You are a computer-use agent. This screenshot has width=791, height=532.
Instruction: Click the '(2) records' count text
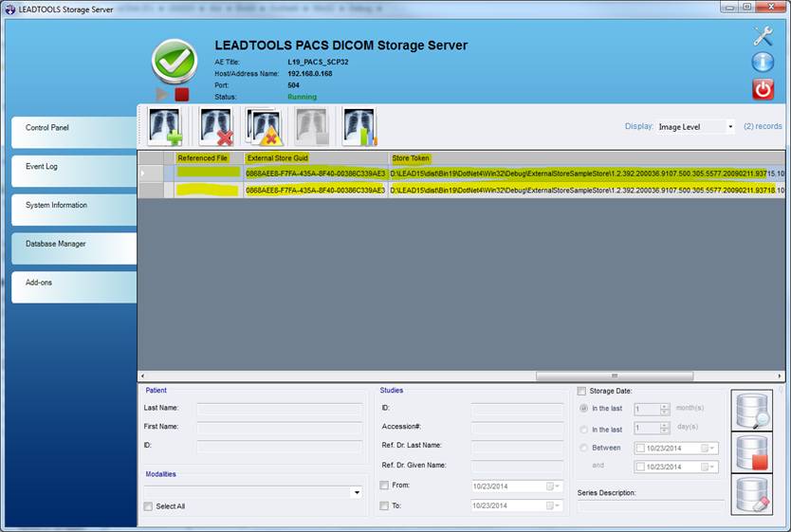[763, 126]
